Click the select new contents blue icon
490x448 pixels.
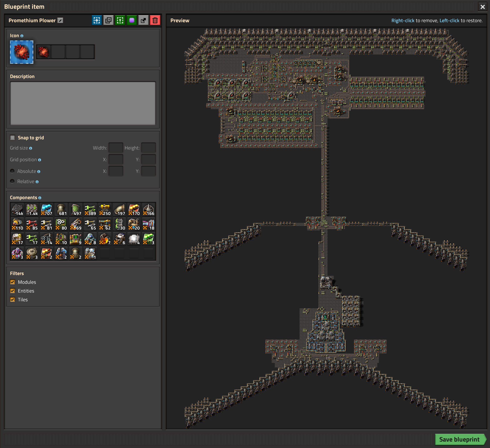click(x=97, y=20)
